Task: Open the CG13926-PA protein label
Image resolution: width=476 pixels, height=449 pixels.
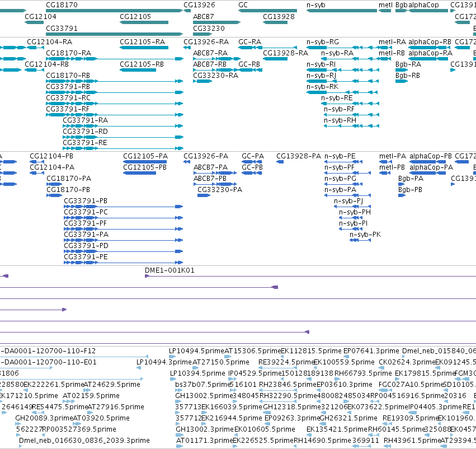Action: coord(206,156)
